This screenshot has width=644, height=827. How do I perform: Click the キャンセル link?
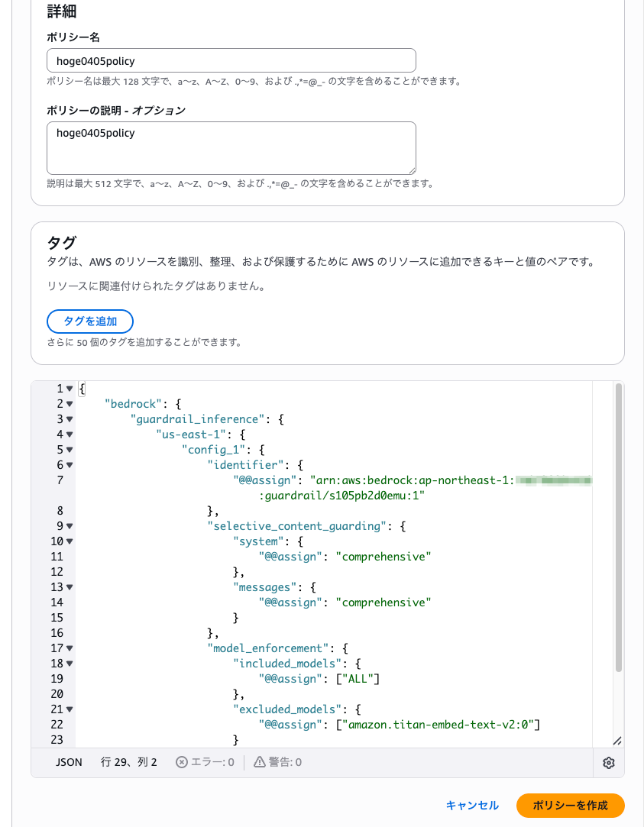tap(472, 806)
